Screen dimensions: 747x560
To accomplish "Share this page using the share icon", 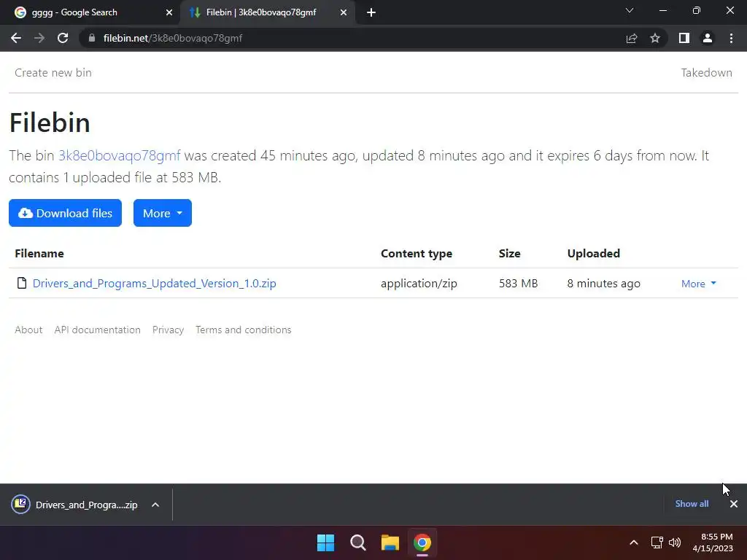I will (632, 38).
